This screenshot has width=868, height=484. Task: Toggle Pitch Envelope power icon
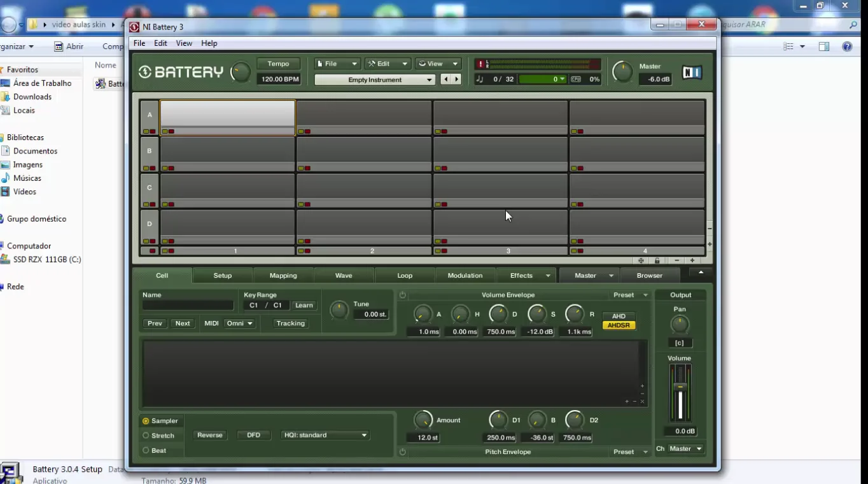(402, 452)
